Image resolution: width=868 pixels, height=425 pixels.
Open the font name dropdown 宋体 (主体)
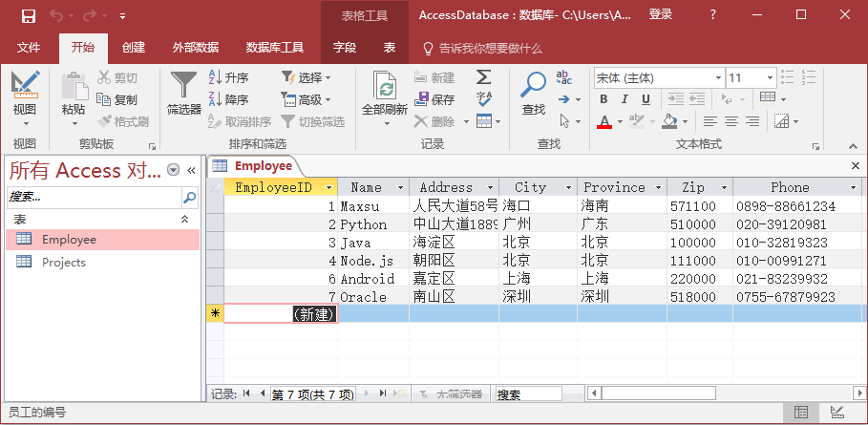(716, 77)
